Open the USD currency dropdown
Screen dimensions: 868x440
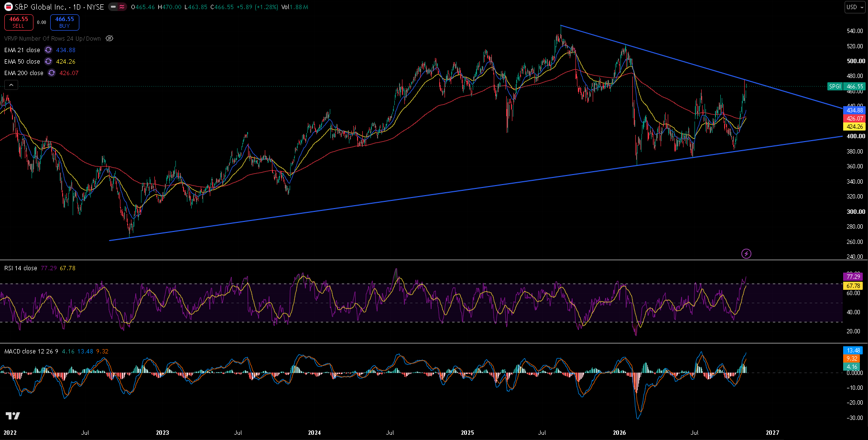tap(855, 7)
